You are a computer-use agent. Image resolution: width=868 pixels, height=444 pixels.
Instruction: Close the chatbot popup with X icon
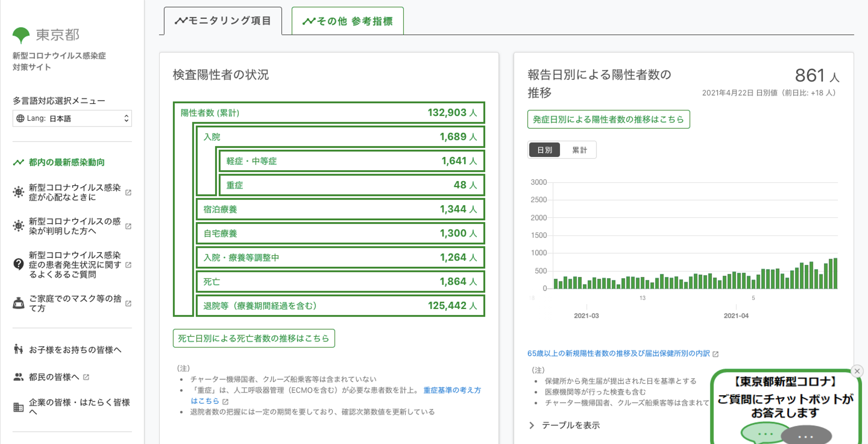(857, 371)
